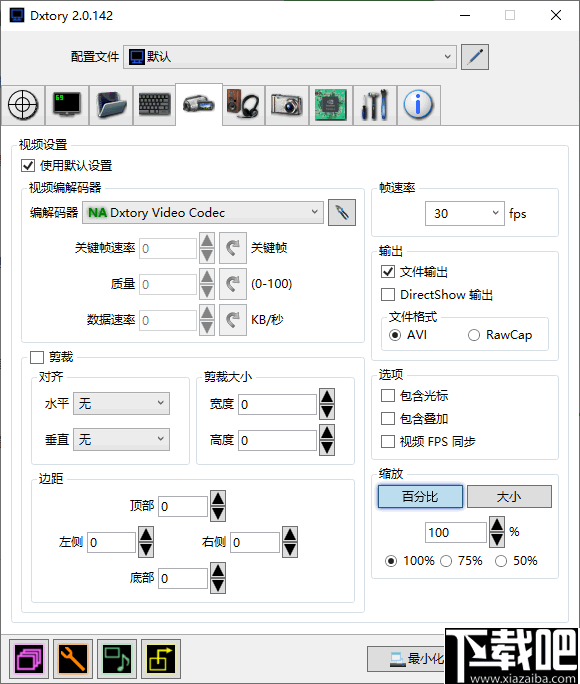Open the folder settings tab
Screen dimensions: 580x684
tap(111, 105)
